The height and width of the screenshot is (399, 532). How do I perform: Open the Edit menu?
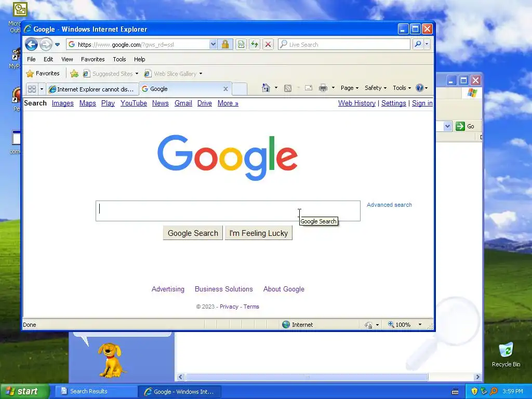48,59
